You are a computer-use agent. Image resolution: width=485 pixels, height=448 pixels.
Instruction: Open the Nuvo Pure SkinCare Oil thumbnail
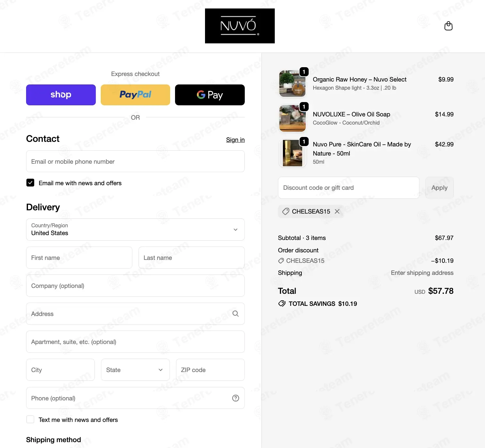pyautogui.click(x=292, y=153)
